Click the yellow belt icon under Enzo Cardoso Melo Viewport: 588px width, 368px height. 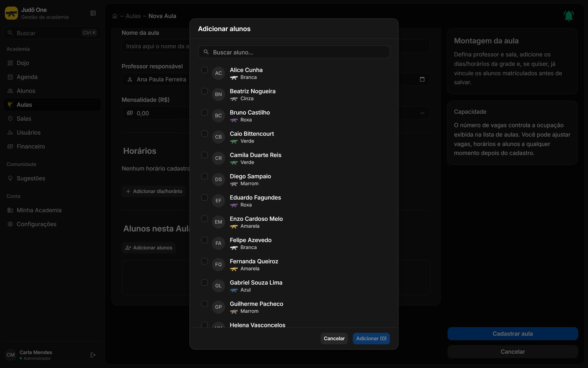234,226
